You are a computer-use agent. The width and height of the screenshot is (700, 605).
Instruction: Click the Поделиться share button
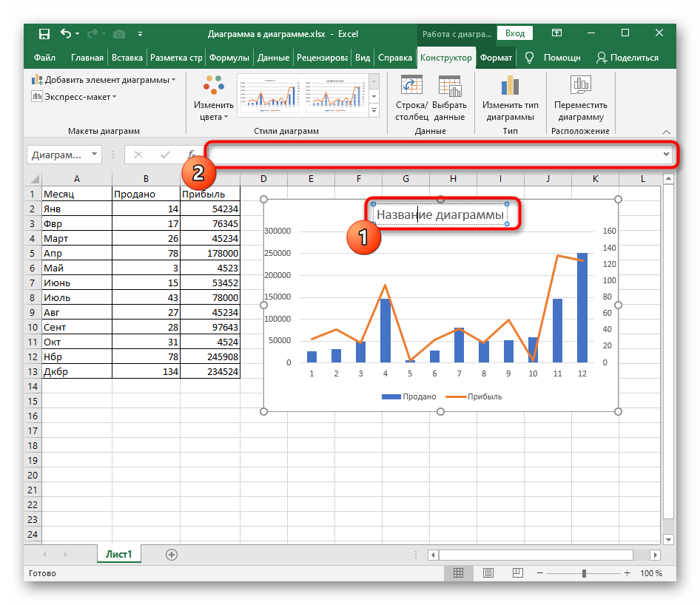[x=627, y=58]
